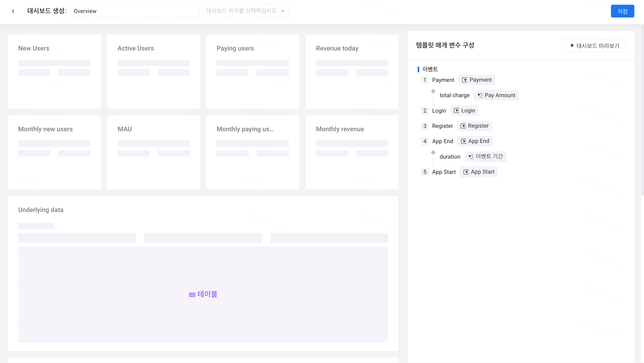Open the dashboard location dropdown
The width and height of the screenshot is (644, 363).
(245, 11)
